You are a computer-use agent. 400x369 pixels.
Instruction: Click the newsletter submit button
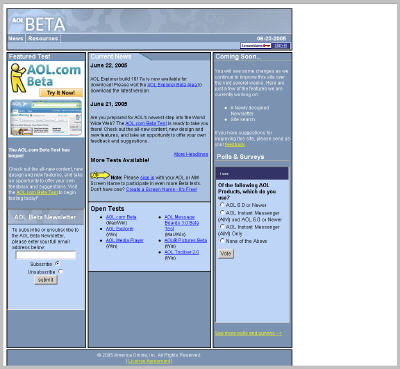[x=46, y=280]
